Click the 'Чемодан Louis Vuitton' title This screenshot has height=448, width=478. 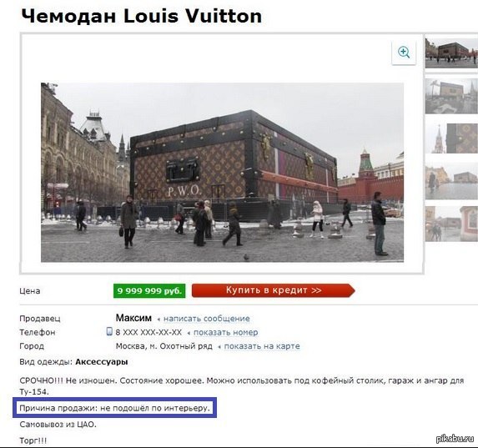(142, 16)
